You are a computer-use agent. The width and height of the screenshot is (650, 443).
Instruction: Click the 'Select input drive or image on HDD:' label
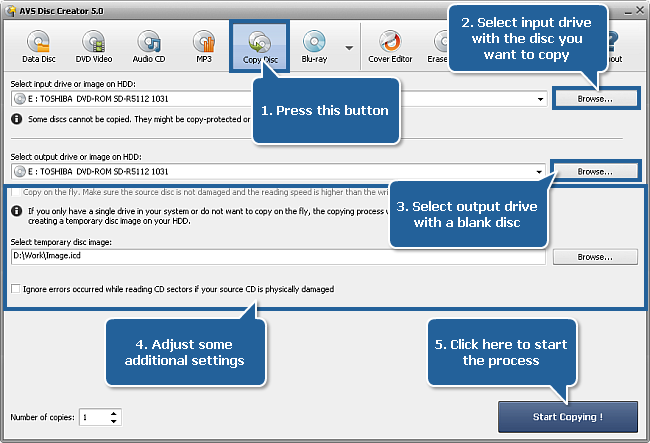(x=73, y=84)
